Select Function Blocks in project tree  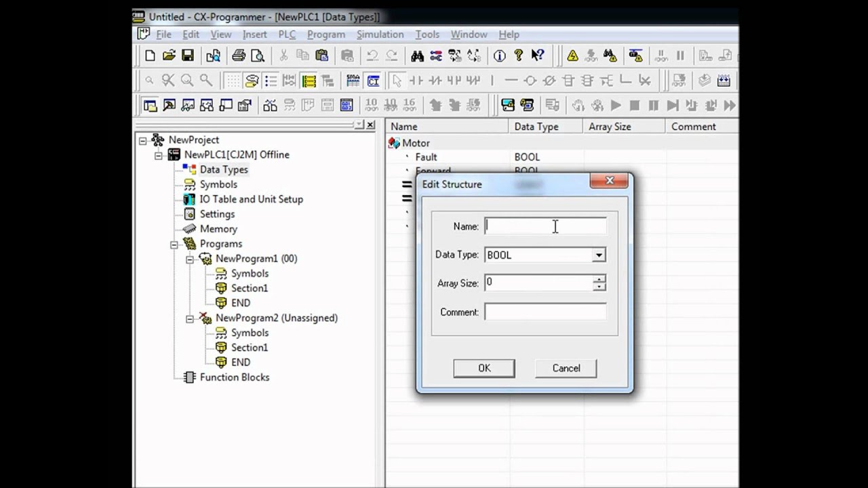click(235, 378)
